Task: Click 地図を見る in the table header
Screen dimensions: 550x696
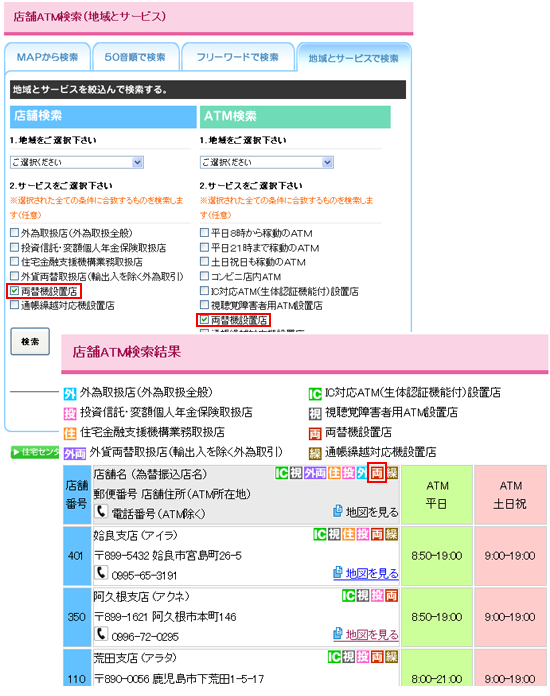Action: coord(372,512)
